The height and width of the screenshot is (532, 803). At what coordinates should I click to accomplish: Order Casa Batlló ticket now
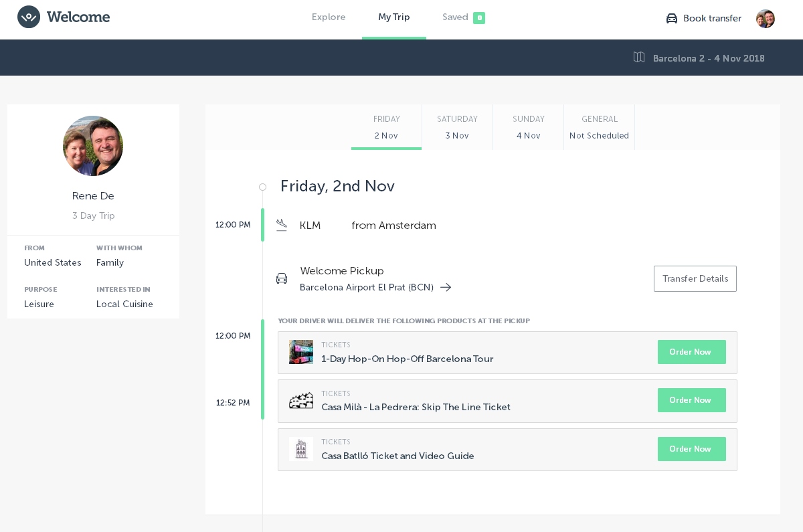pyautogui.click(x=691, y=449)
